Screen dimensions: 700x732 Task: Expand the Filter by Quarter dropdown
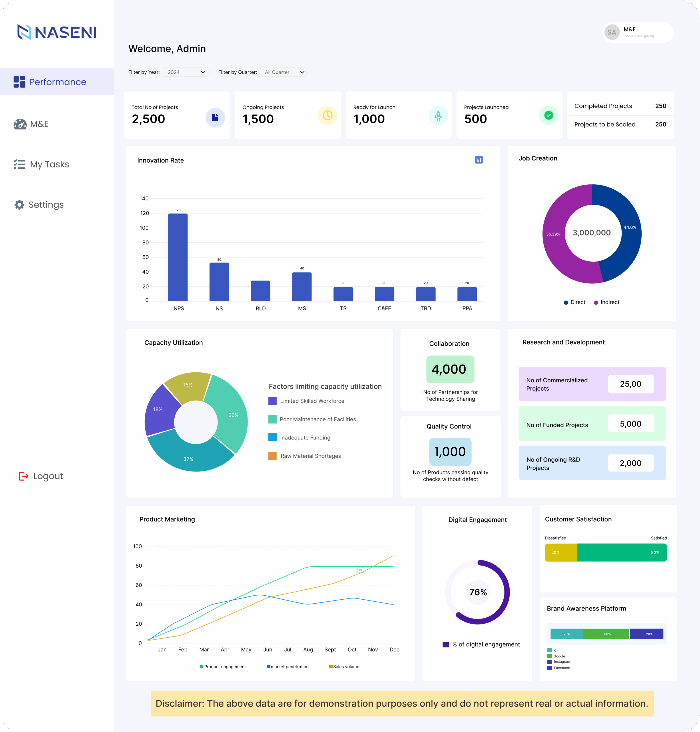[283, 72]
